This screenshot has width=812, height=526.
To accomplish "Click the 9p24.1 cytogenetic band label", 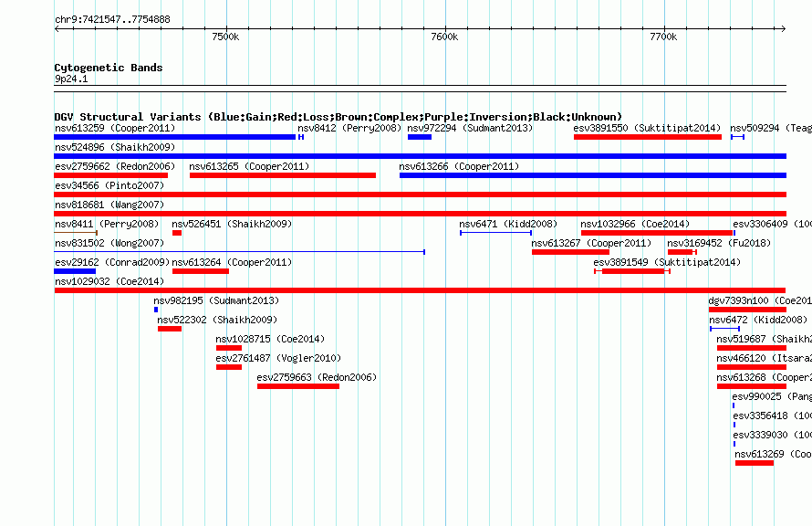I will (x=71, y=79).
